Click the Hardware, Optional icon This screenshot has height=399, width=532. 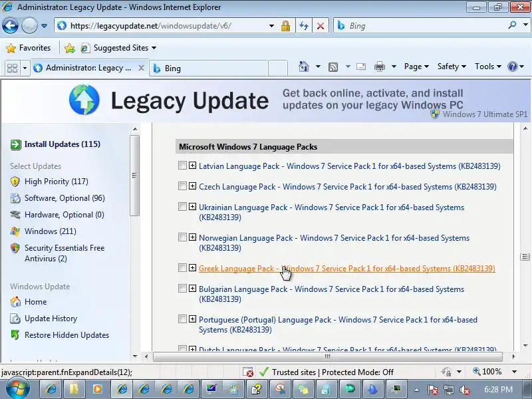tap(15, 214)
